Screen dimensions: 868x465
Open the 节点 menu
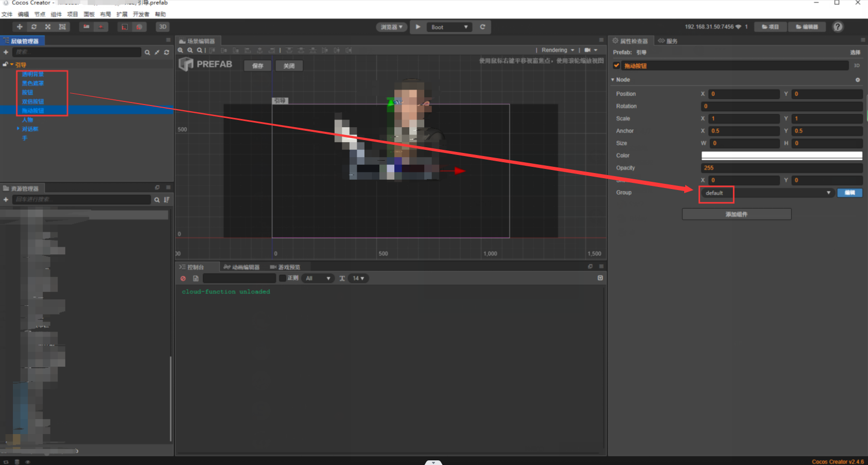tap(40, 14)
